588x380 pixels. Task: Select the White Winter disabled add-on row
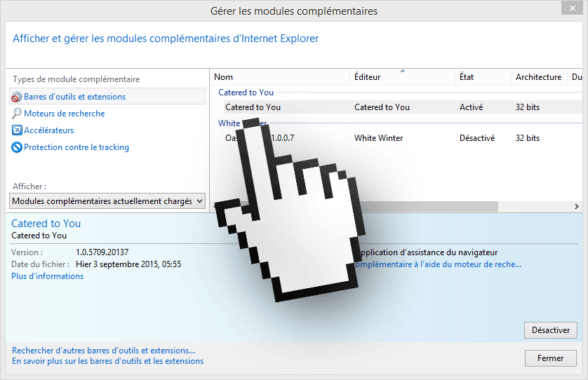coord(393,138)
